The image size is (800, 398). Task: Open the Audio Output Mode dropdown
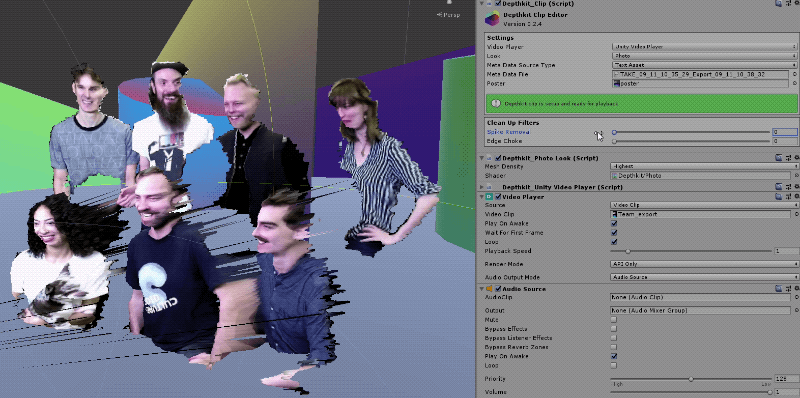point(704,277)
